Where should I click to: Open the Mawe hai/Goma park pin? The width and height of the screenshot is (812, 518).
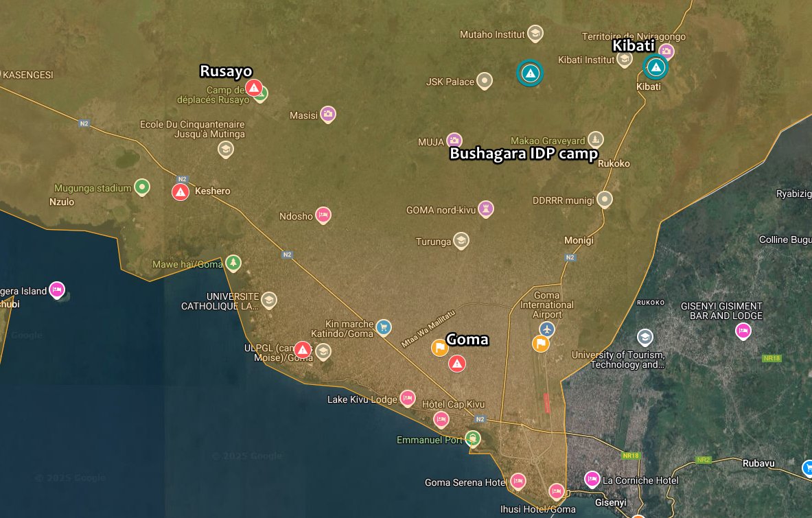(x=233, y=263)
